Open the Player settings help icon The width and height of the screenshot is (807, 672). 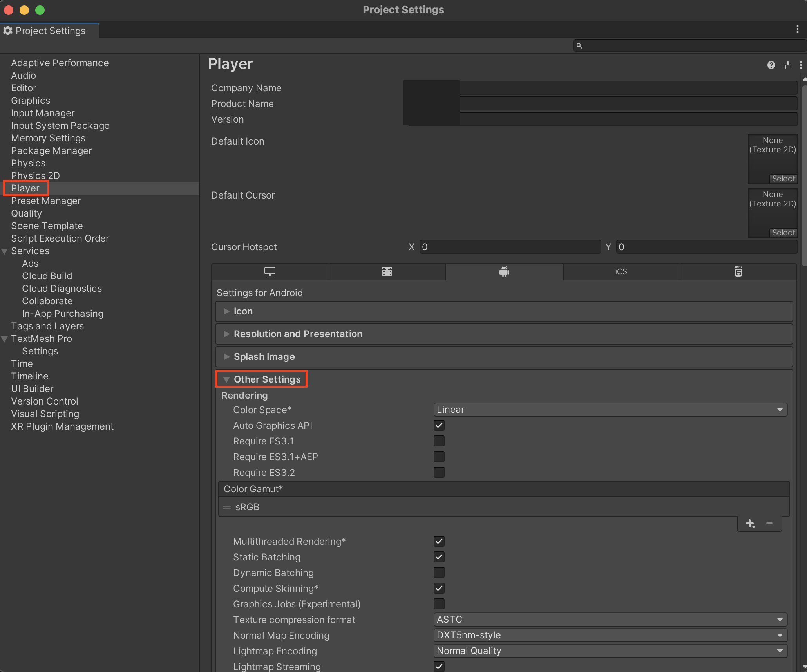[771, 65]
